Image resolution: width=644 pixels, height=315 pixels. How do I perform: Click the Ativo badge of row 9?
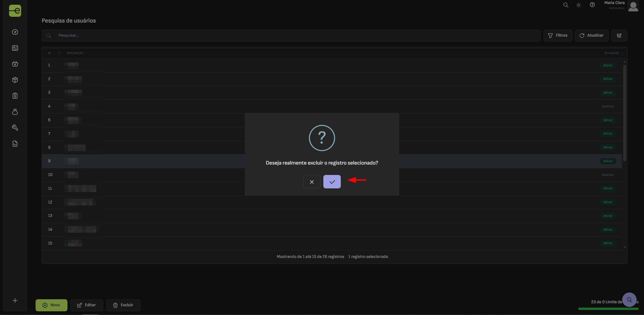click(x=608, y=161)
